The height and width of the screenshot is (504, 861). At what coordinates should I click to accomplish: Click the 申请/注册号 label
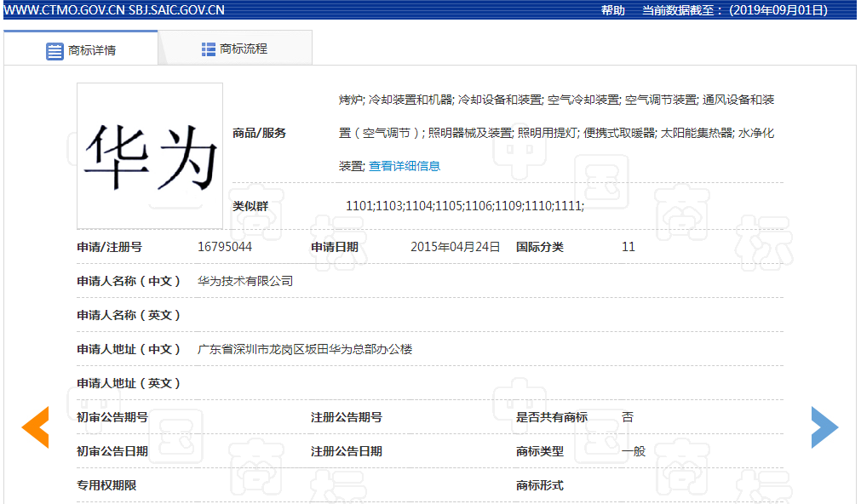pos(109,247)
